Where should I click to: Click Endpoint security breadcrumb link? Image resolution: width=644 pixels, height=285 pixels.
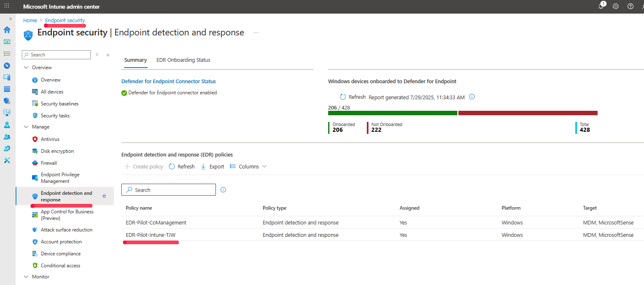point(65,20)
